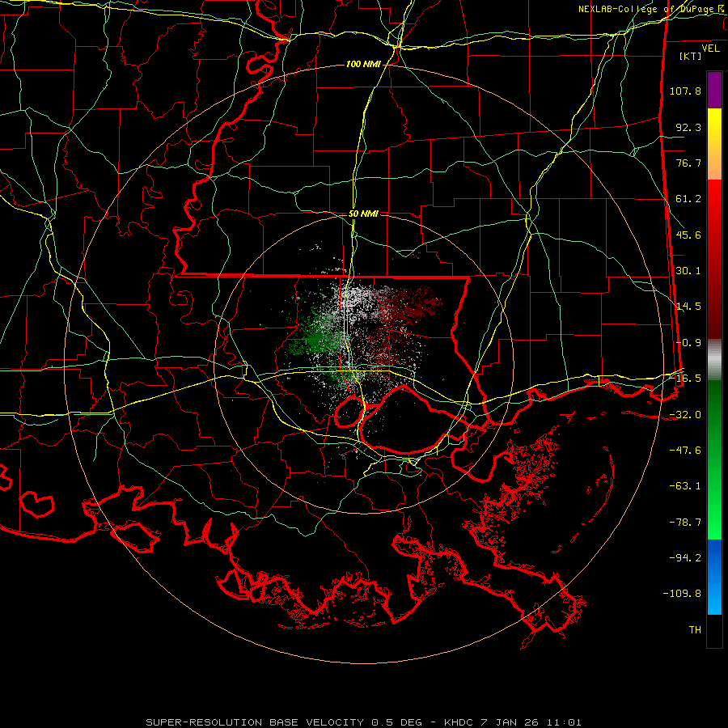Click the 100 NMI range ring label

click(363, 64)
